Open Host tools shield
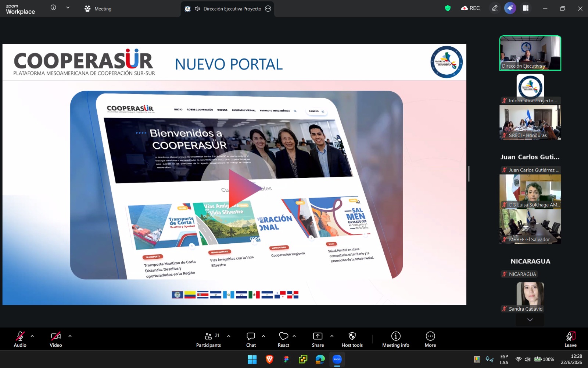Screen dimensions: 588x368 point(352,339)
